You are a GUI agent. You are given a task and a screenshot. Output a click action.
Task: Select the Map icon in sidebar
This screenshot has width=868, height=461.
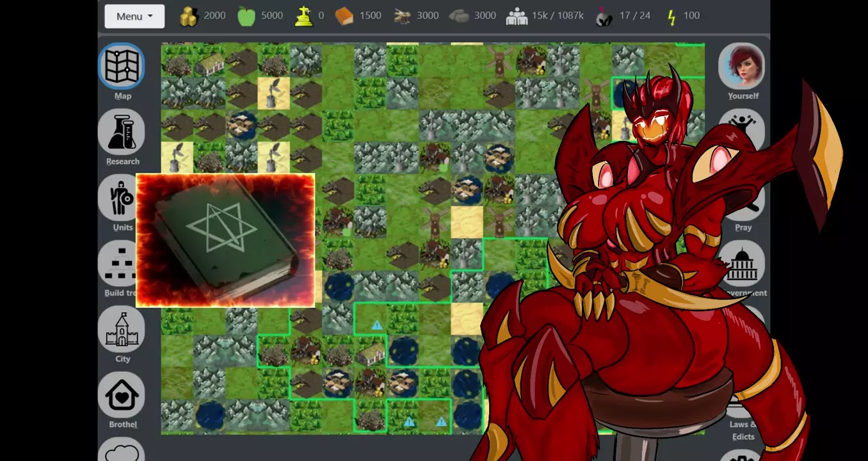click(122, 67)
